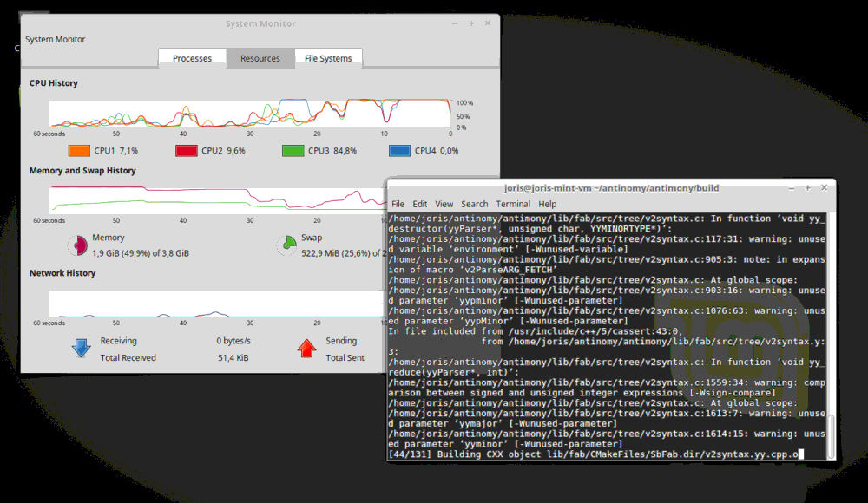
Task: Click the '51,4 KiB' total received value
Action: click(x=233, y=358)
